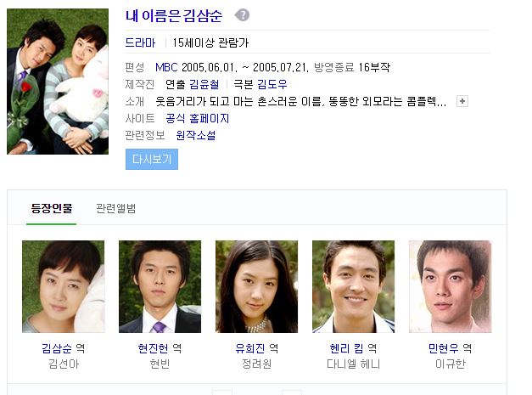Open 민현우 역 character photo
This screenshot has width=532, height=395.
[x=451, y=286]
